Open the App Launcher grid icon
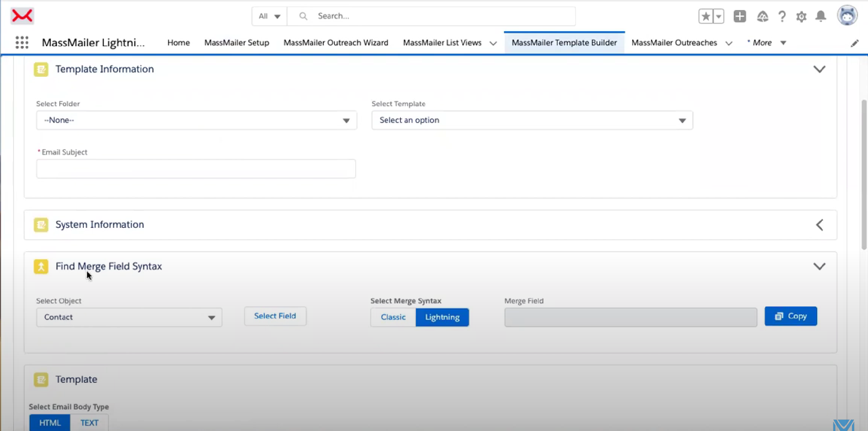This screenshot has height=431, width=868. 22,42
